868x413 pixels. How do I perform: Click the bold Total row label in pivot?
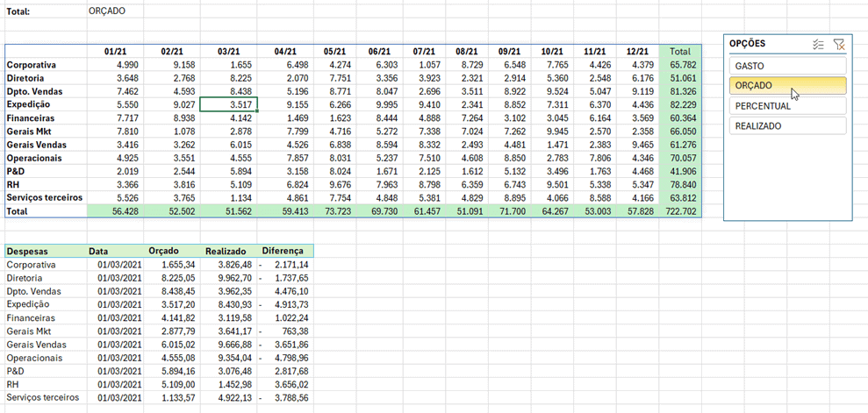(46, 210)
